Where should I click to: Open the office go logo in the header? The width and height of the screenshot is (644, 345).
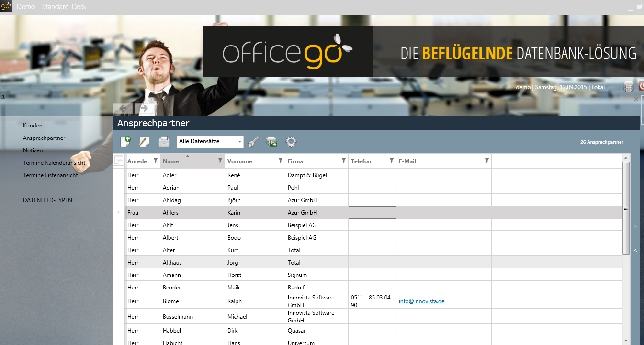click(x=288, y=52)
